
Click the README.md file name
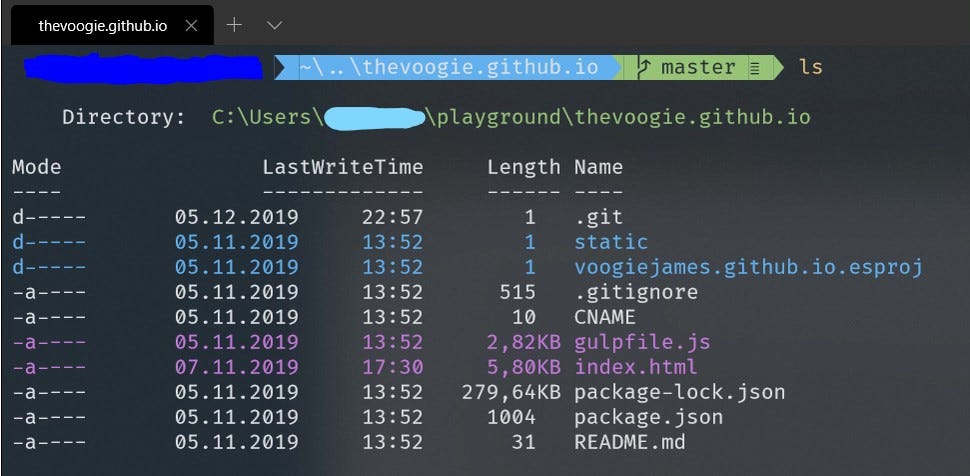(630, 442)
